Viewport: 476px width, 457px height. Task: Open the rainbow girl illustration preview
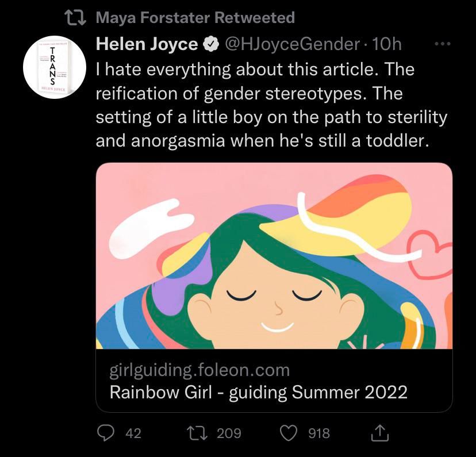tap(274, 255)
